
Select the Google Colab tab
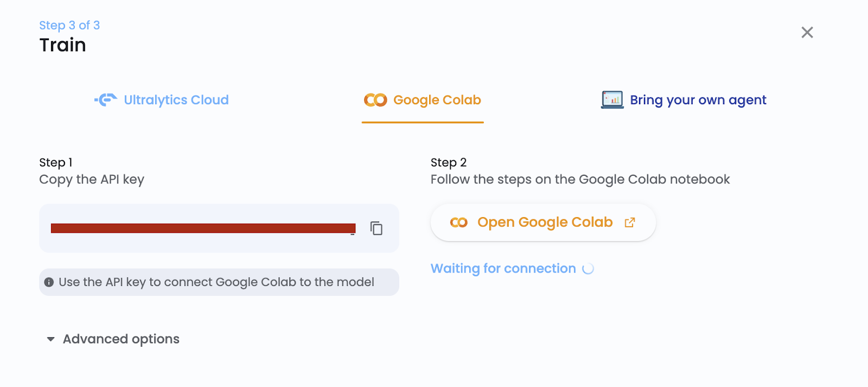(x=437, y=100)
